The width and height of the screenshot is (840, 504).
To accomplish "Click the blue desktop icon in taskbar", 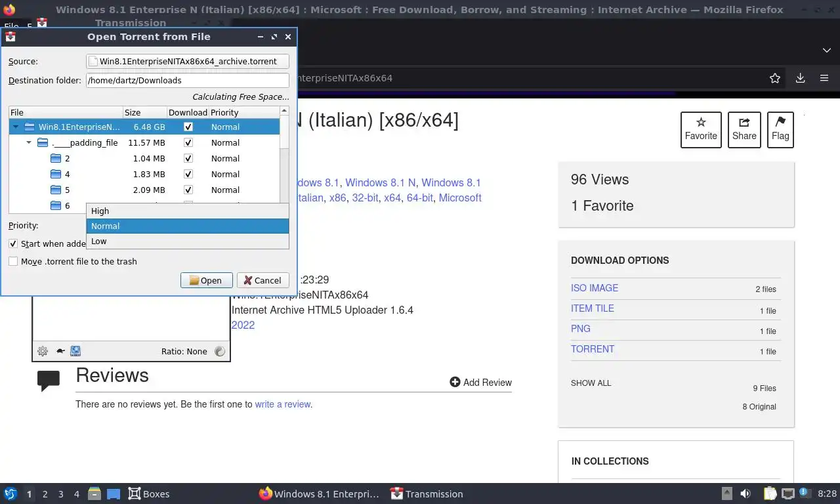I will [x=114, y=493].
